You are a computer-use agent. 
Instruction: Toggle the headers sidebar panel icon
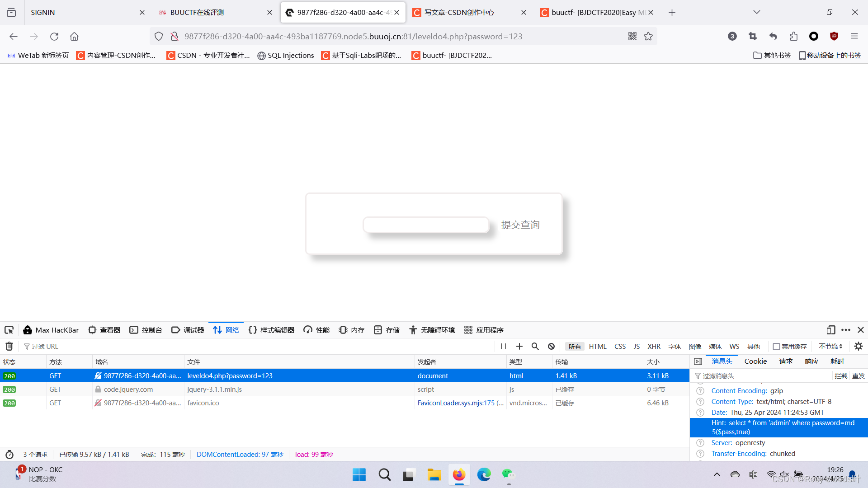698,361
